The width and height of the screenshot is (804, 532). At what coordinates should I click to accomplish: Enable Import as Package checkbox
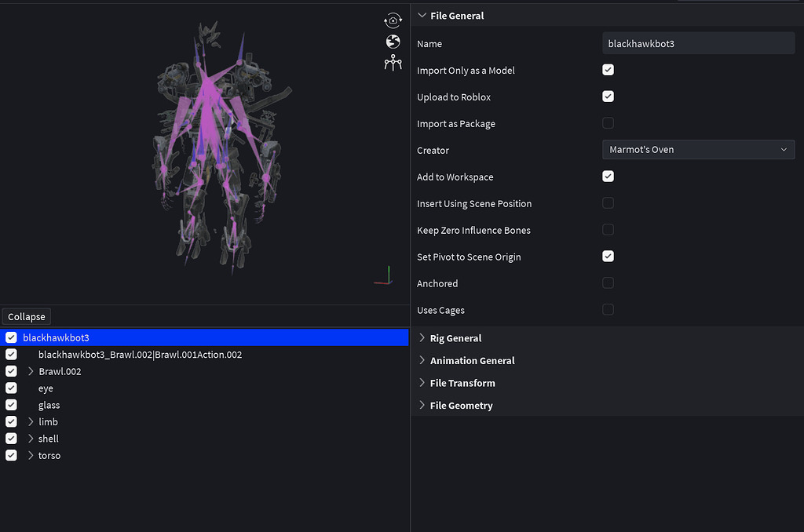(x=608, y=123)
